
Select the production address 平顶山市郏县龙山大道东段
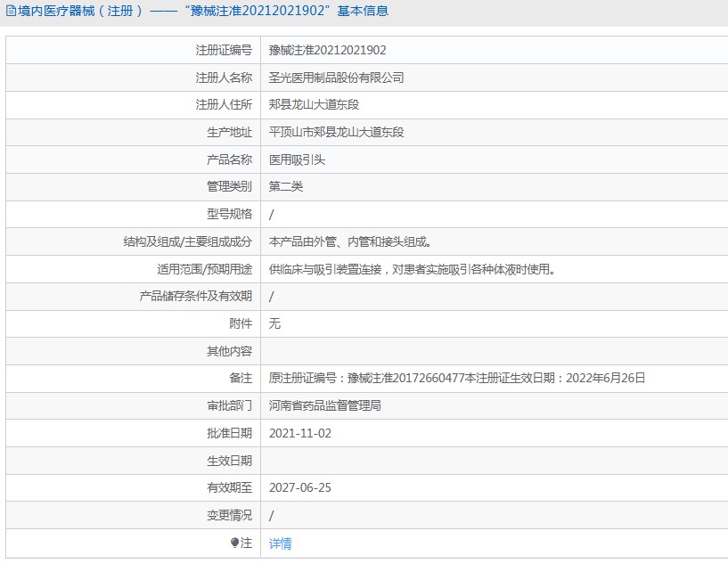pyautogui.click(x=336, y=133)
